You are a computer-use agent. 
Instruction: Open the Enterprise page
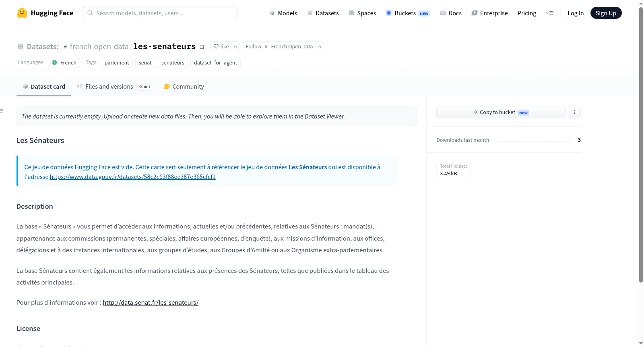489,13
